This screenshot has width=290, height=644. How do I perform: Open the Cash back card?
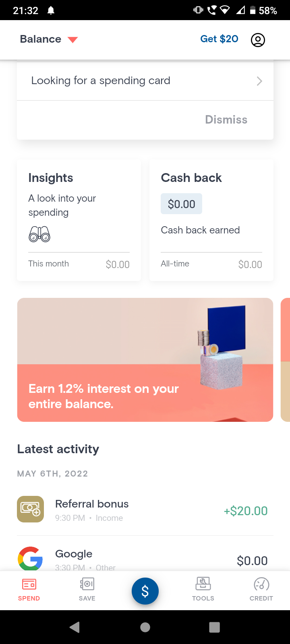pyautogui.click(x=211, y=221)
